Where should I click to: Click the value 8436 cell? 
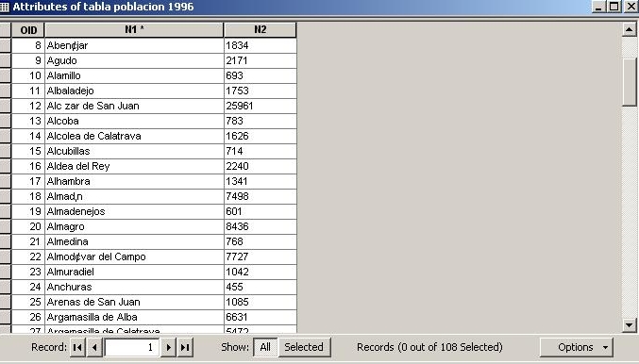coord(260,226)
